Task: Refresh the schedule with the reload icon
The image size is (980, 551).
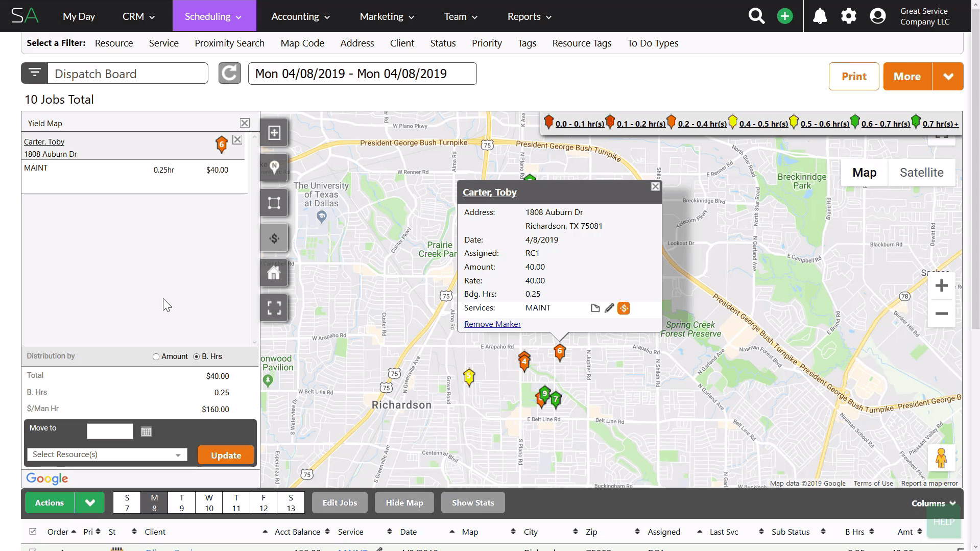Action: [230, 74]
